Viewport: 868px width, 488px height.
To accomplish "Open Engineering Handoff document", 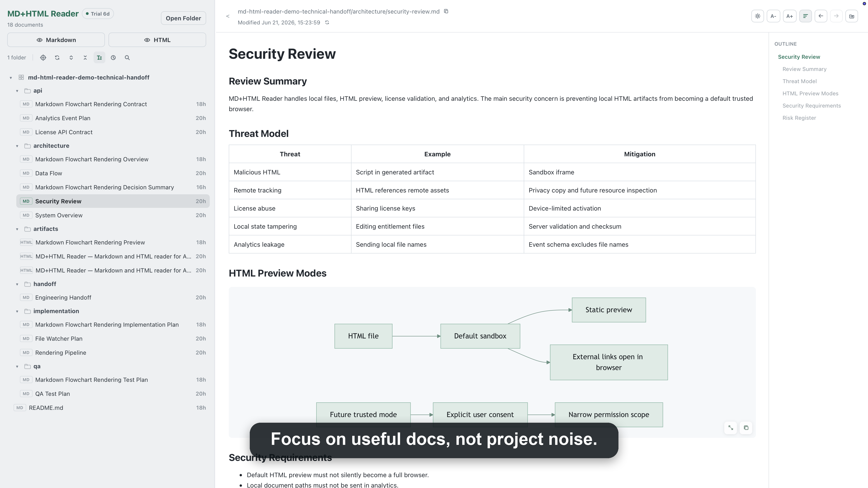I will (113, 298).
